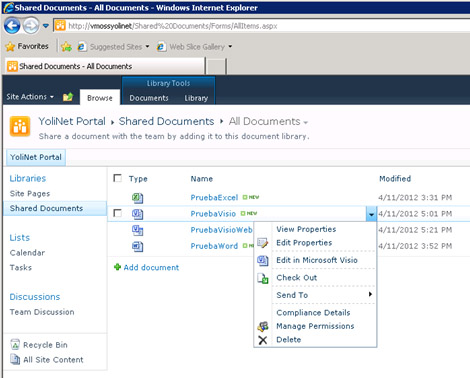Viewport: 470px width, 378px height.
Task: Choose Manage Permissions from context menu
Action: pos(315,326)
